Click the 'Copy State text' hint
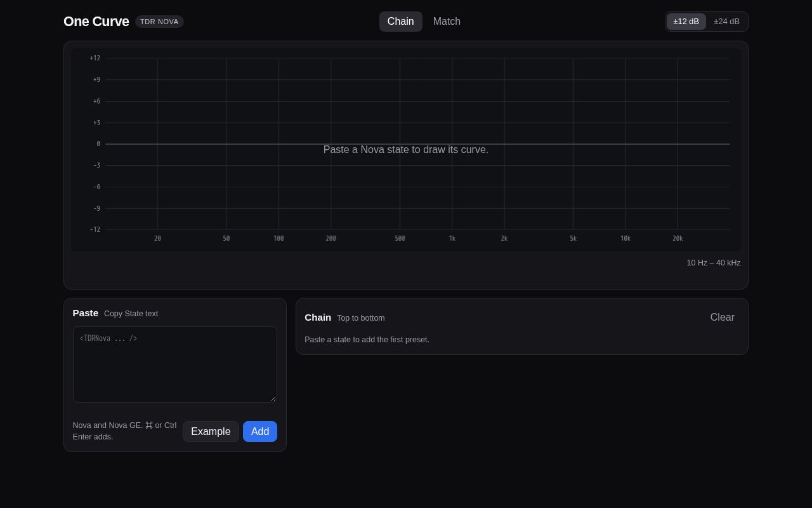812x508 pixels. tap(131, 314)
